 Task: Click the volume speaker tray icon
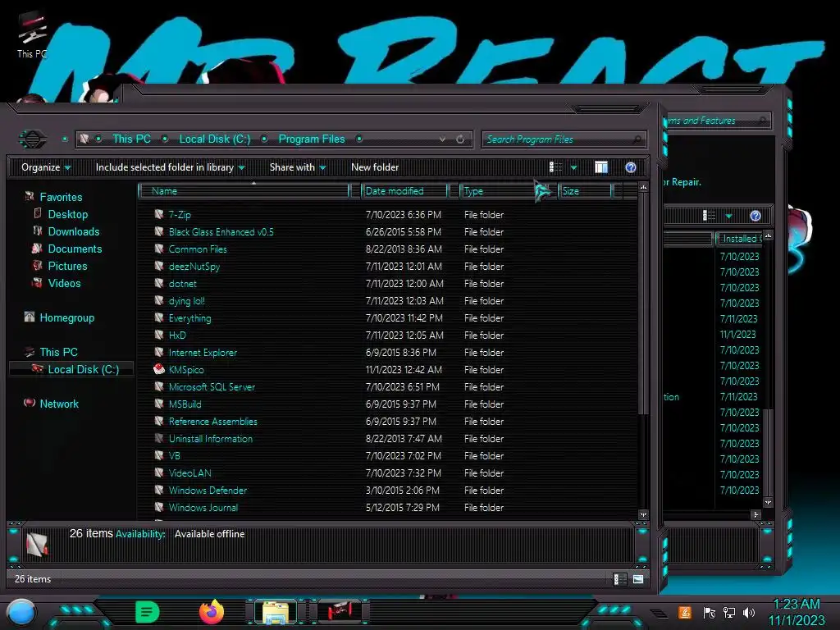coord(749,612)
